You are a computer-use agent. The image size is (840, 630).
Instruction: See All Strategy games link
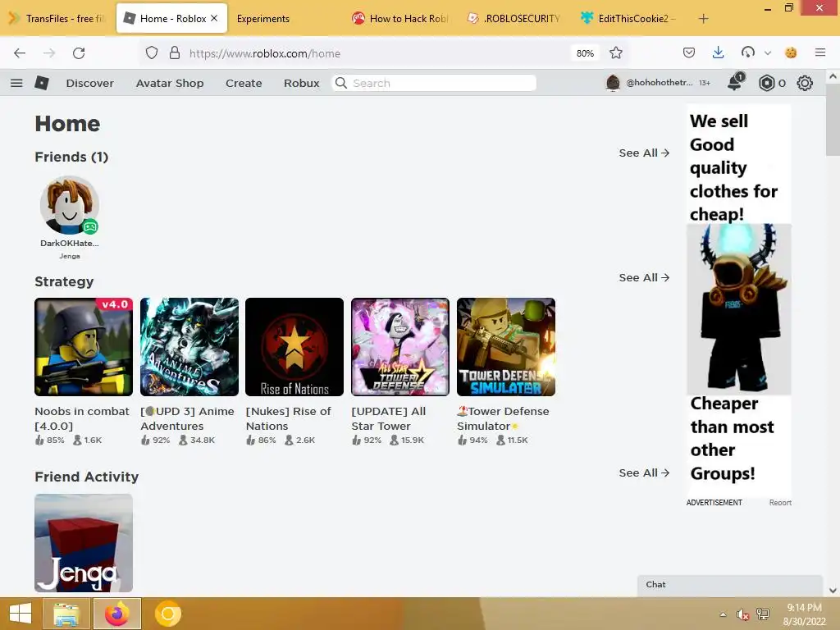pos(645,278)
